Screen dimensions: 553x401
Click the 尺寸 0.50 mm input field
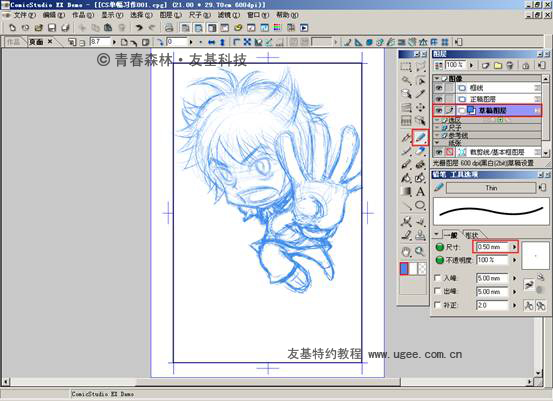coord(493,247)
